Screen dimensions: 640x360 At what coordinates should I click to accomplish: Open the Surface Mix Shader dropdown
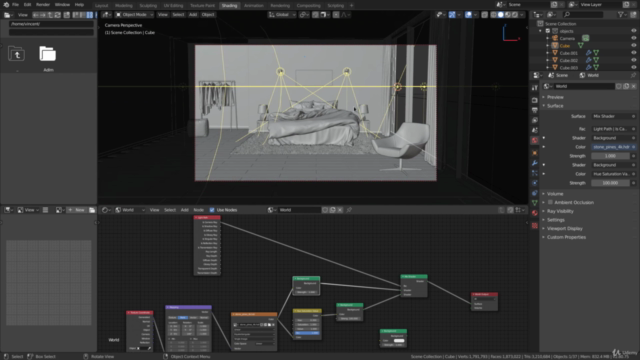tap(614, 116)
